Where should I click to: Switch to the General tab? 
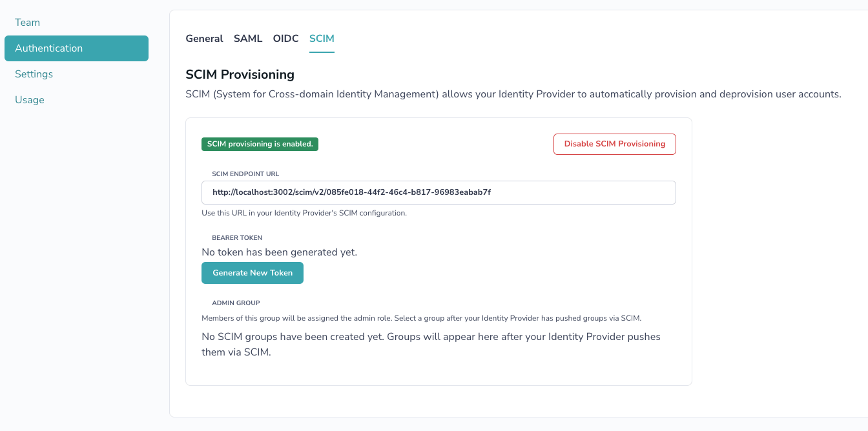(x=204, y=38)
